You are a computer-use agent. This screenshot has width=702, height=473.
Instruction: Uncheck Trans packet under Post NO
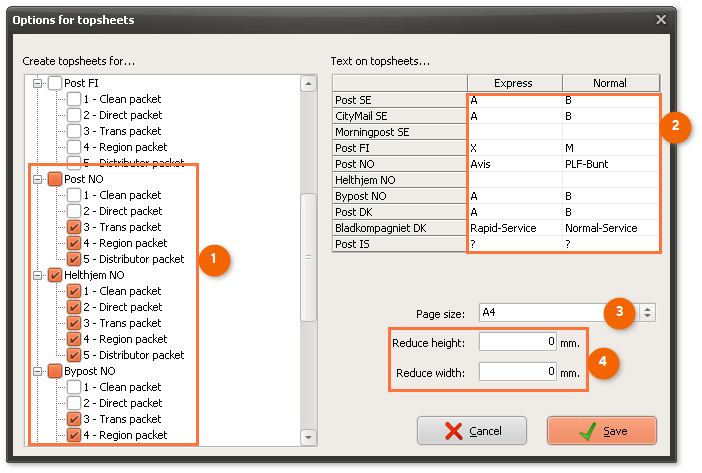pos(74,227)
